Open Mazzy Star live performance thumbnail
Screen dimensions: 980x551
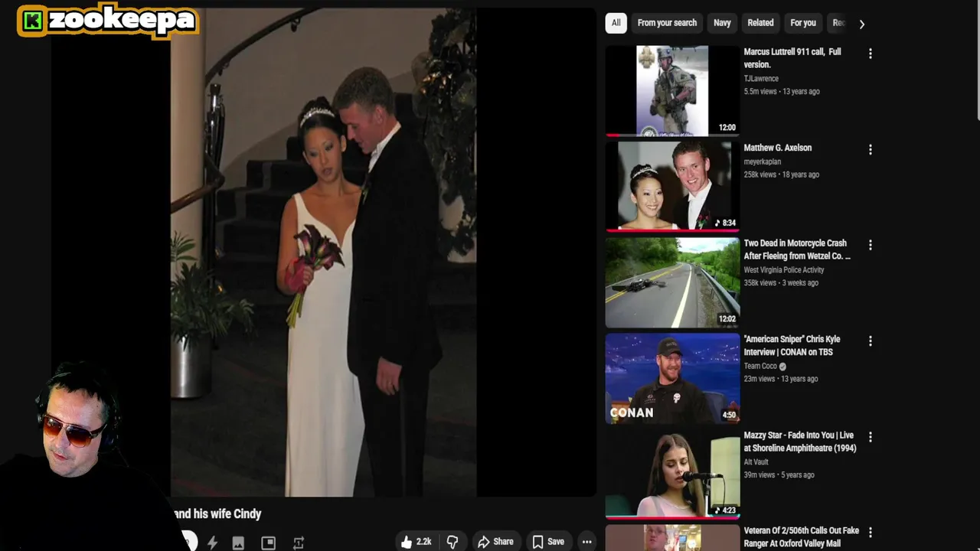(x=672, y=474)
